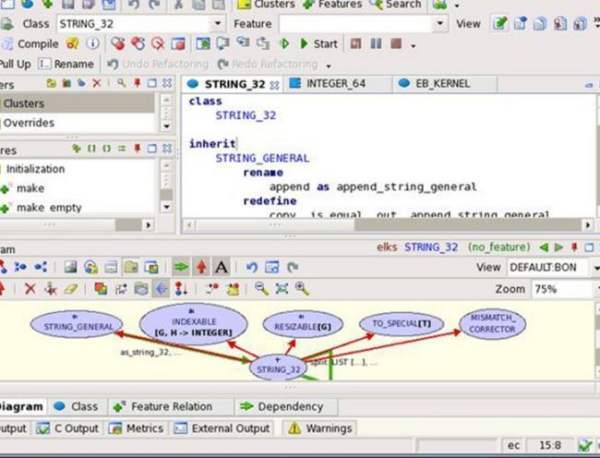The width and height of the screenshot is (600, 458).
Task: Click the disable breakpoints icon
Action: coord(138,44)
